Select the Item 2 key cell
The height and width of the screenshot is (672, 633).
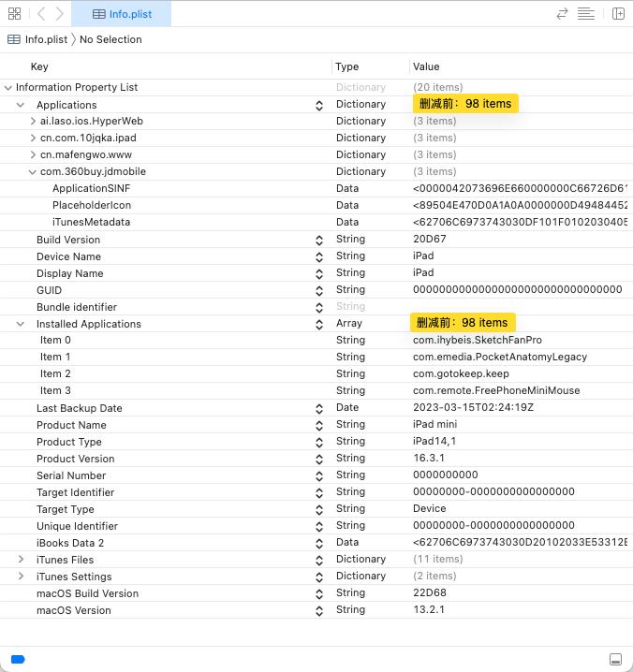pyautogui.click(x=55, y=373)
